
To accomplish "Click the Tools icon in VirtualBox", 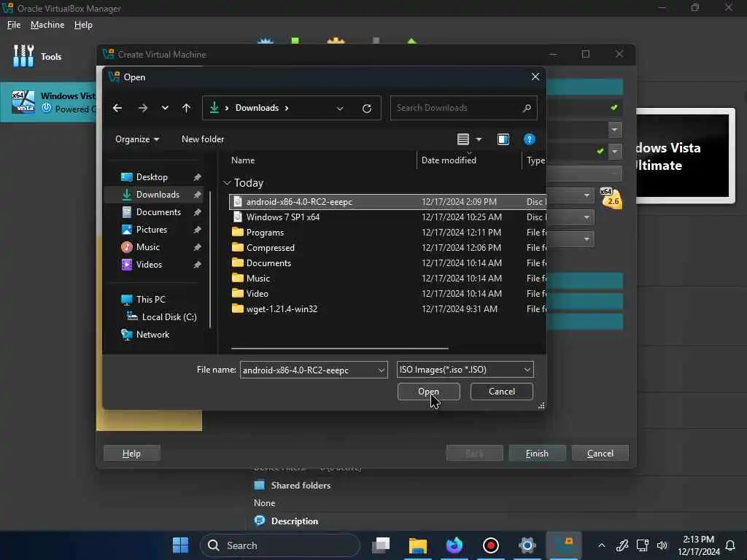I will pyautogui.click(x=23, y=56).
